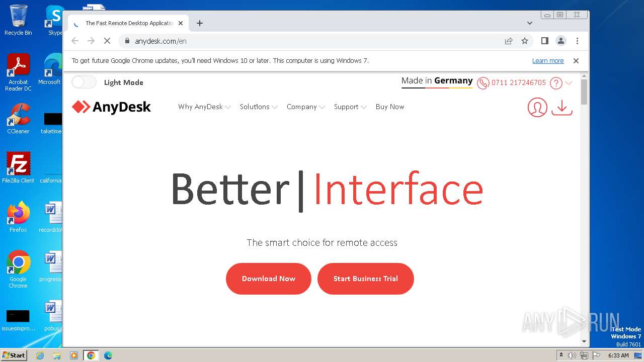
Task: Open FileZilla Client desktop icon
Action: pyautogui.click(x=18, y=168)
